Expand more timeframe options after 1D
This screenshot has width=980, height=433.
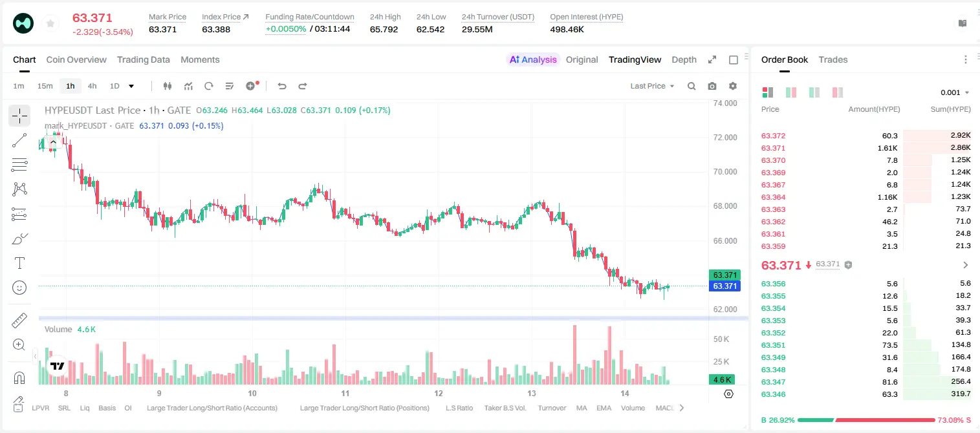click(x=131, y=86)
